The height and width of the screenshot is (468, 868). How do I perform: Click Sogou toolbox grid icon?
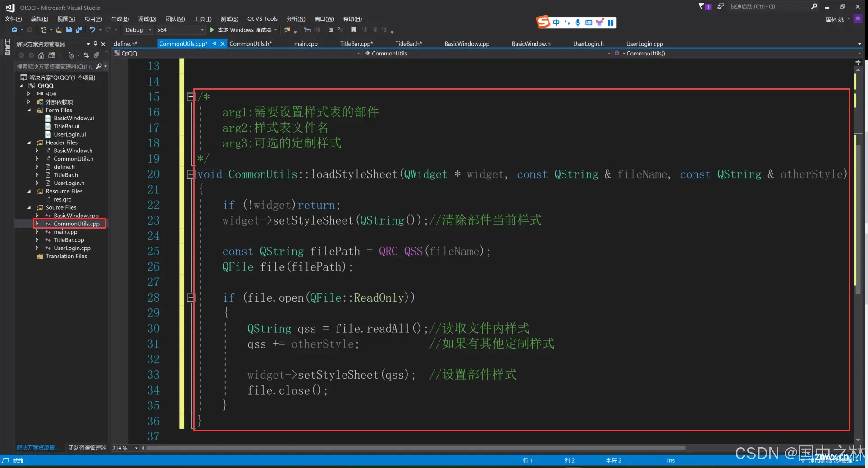(611, 22)
